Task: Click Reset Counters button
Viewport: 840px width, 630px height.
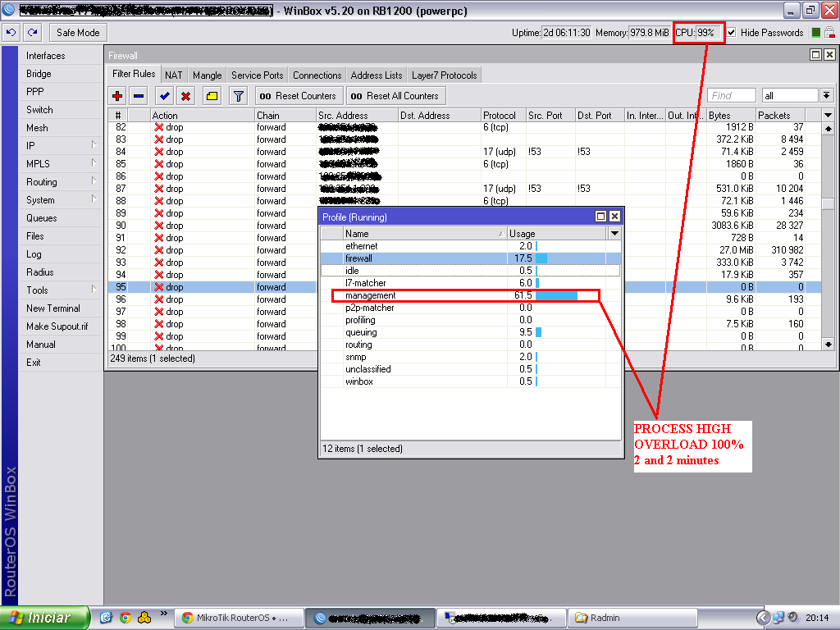Action: pyautogui.click(x=299, y=96)
